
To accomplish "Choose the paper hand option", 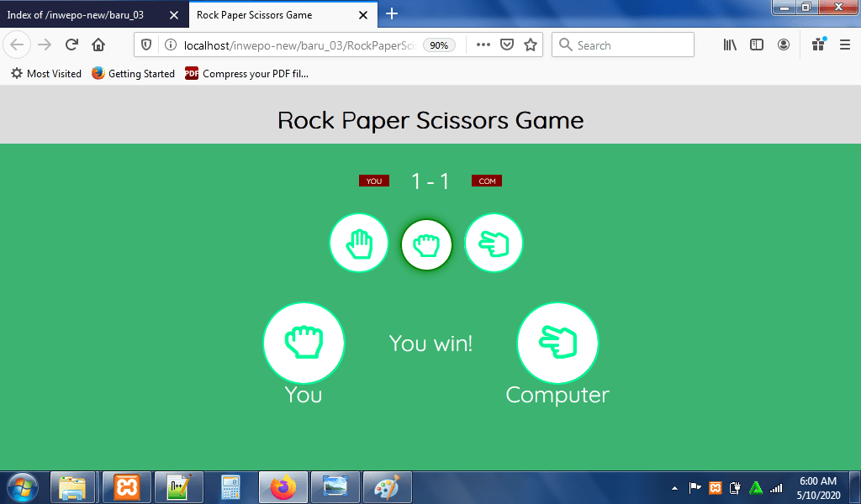I will (x=358, y=243).
